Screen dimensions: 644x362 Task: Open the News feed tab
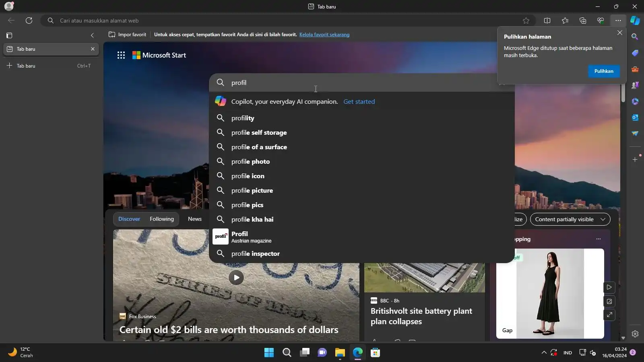(x=195, y=219)
